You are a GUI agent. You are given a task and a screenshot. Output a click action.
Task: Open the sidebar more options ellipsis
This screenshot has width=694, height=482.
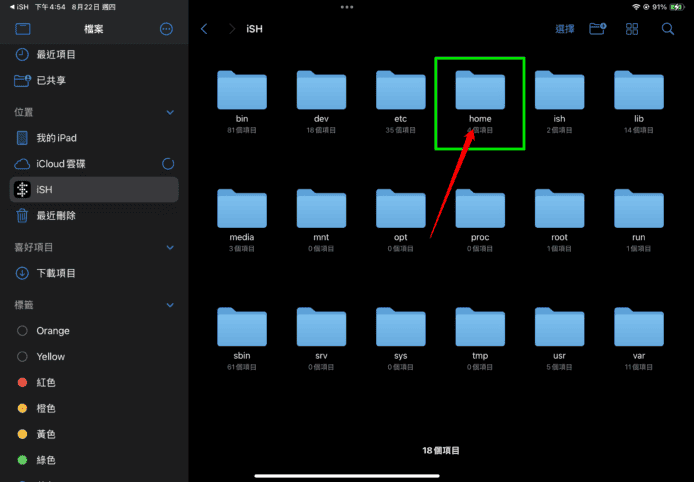[166, 29]
